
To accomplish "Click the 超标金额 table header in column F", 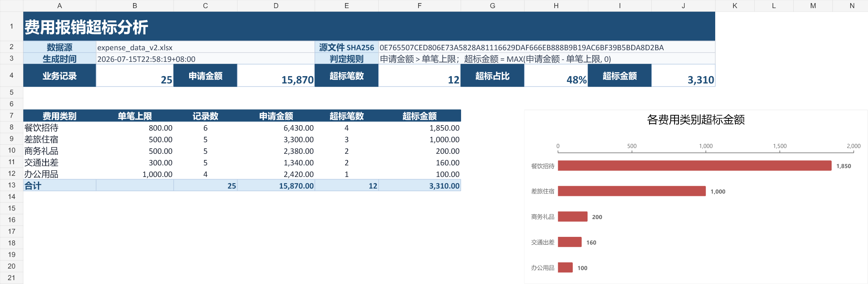I will pyautogui.click(x=420, y=116).
